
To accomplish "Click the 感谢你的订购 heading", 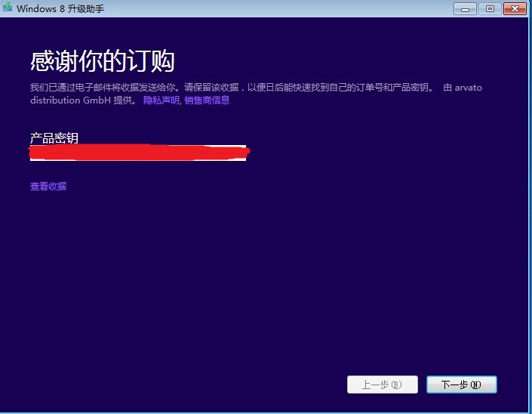I will pos(103,60).
